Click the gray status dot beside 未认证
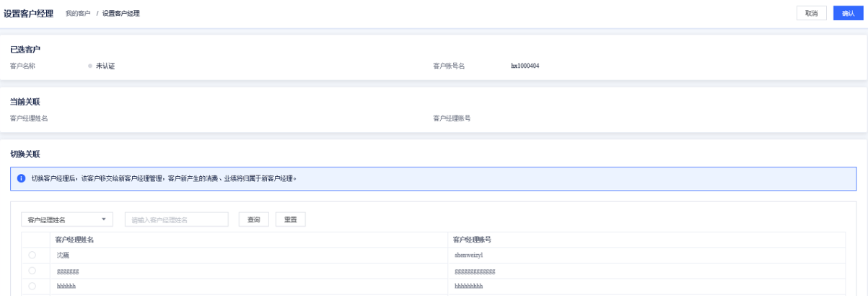The height and width of the screenshot is (296, 868). (90, 66)
